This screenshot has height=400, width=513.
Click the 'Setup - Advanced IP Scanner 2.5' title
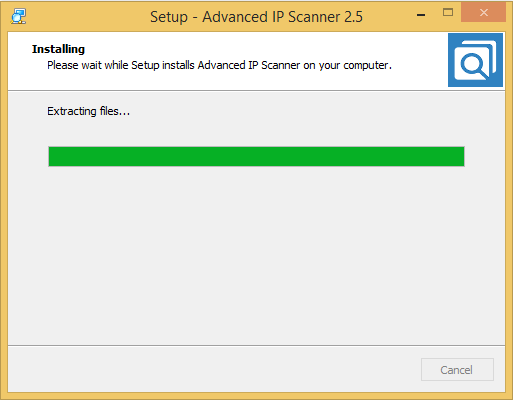(x=256, y=17)
